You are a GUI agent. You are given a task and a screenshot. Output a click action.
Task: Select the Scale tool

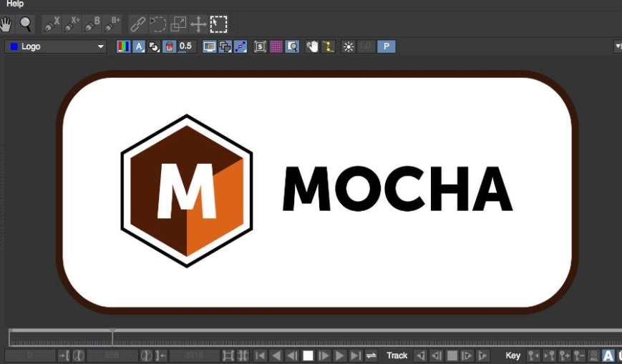click(178, 24)
